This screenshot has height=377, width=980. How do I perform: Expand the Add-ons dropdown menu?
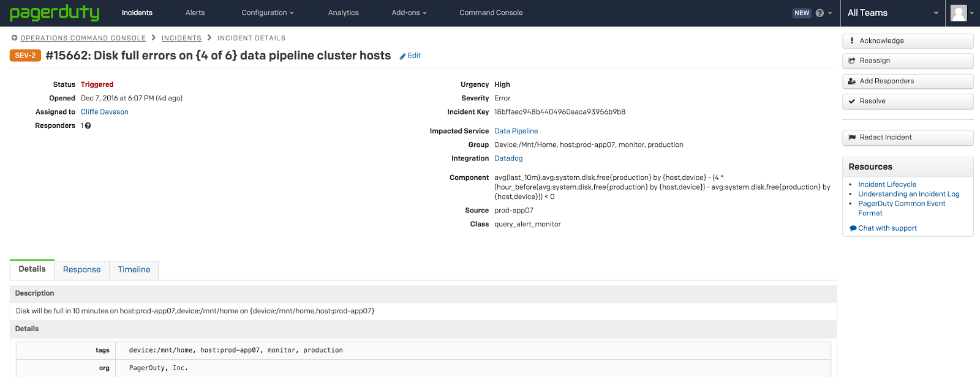tap(409, 13)
